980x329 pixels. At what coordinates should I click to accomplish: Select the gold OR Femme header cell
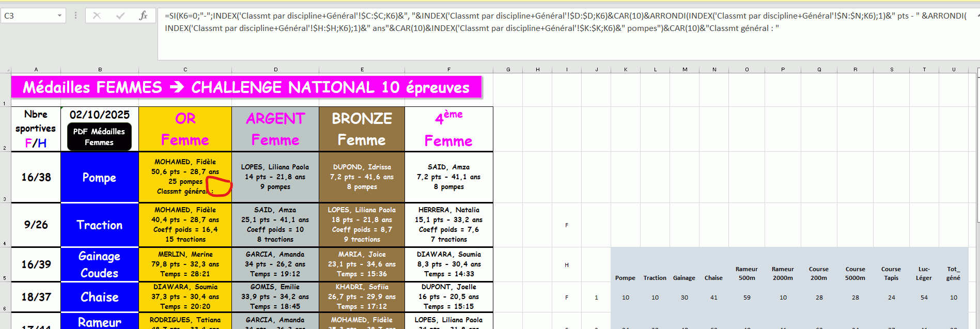point(185,129)
